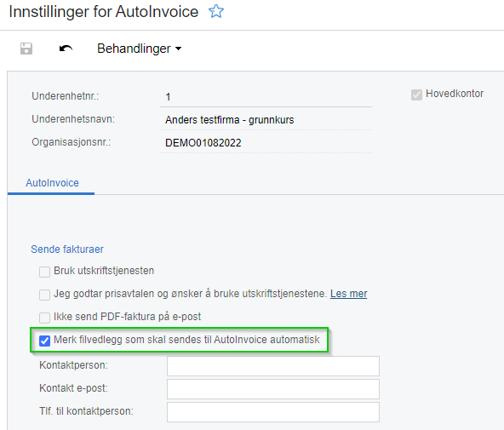Click the save disk icon
The height and width of the screenshot is (430, 504).
[26, 49]
